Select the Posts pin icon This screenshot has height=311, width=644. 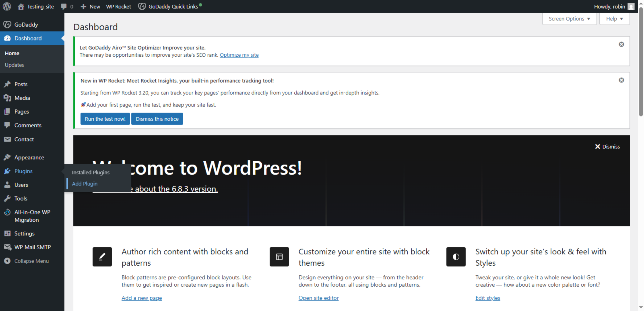[x=8, y=84]
